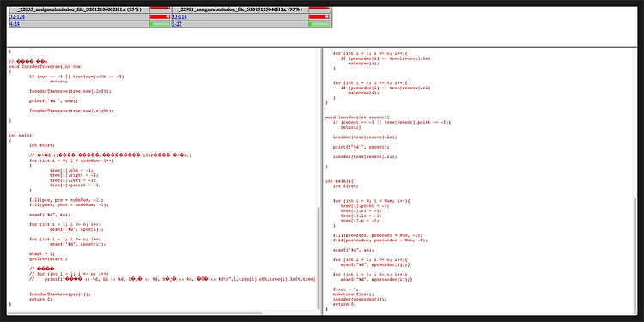Click 'int main()' in the left pane

pyautogui.click(x=21, y=135)
